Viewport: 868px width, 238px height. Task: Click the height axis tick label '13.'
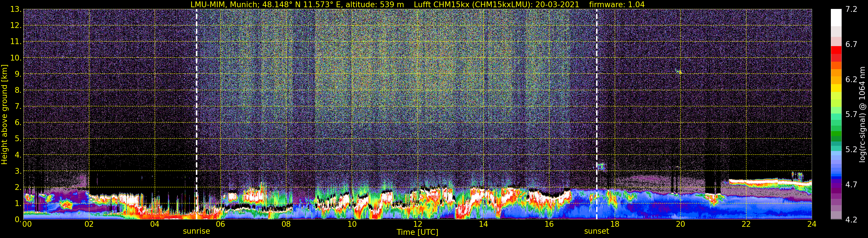[16, 9]
